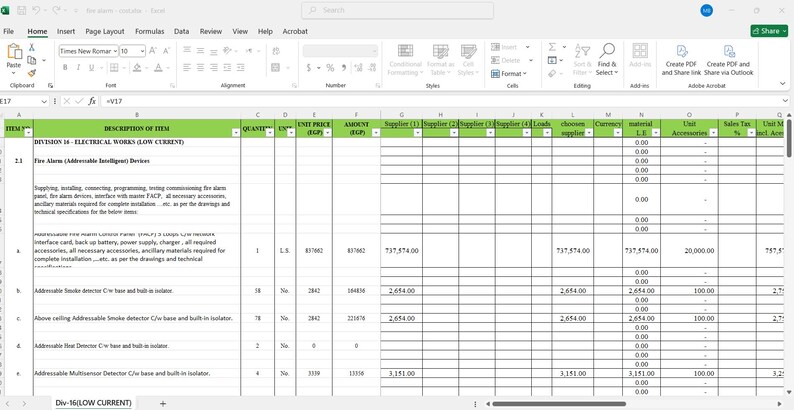The image size is (794, 410).
Task: Click Create PDF and Share link
Action: point(681,60)
